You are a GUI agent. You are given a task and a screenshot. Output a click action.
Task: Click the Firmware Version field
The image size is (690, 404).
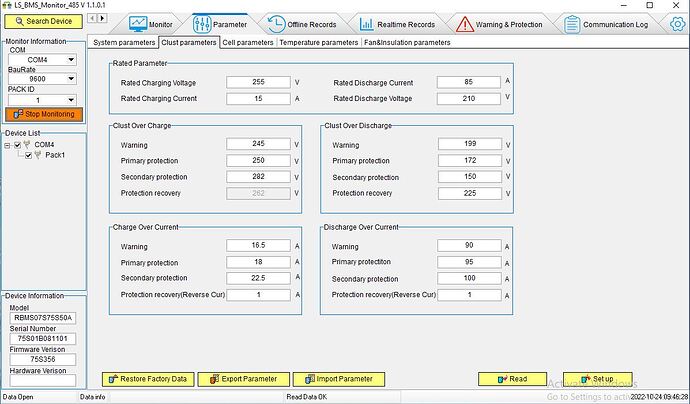(43, 359)
